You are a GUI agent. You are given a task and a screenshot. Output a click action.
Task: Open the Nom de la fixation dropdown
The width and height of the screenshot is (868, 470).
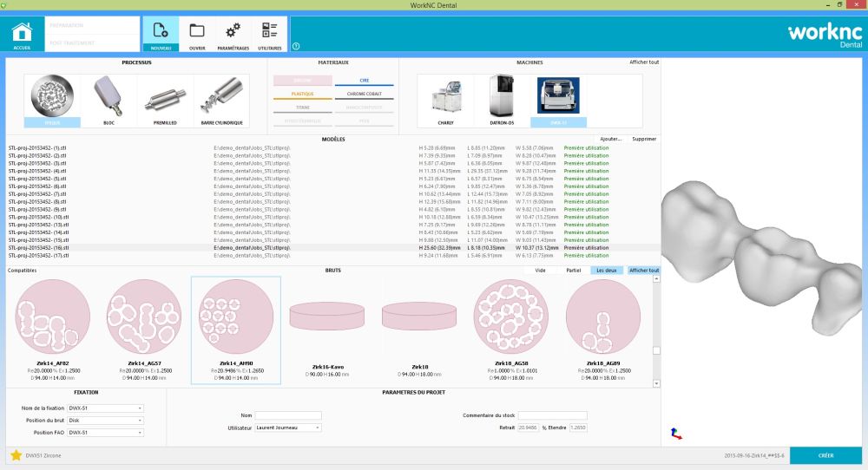click(105, 408)
